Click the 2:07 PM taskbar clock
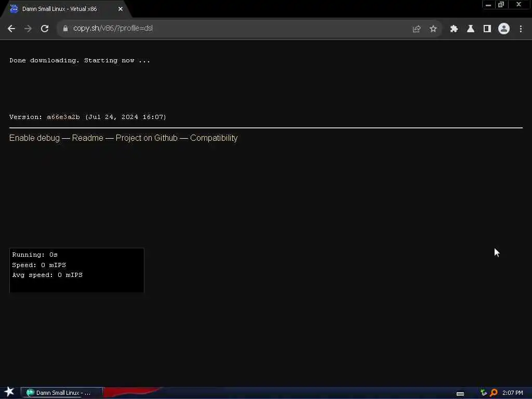532x399 pixels. (x=513, y=393)
